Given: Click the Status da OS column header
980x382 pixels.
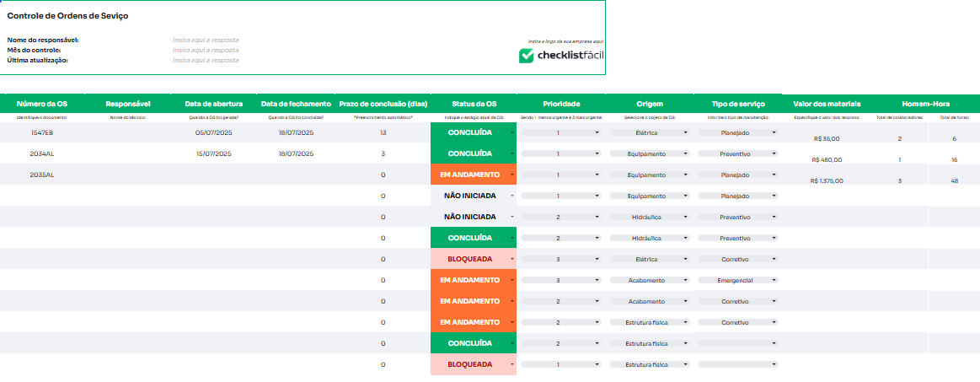Looking at the screenshot, I should tap(474, 103).
